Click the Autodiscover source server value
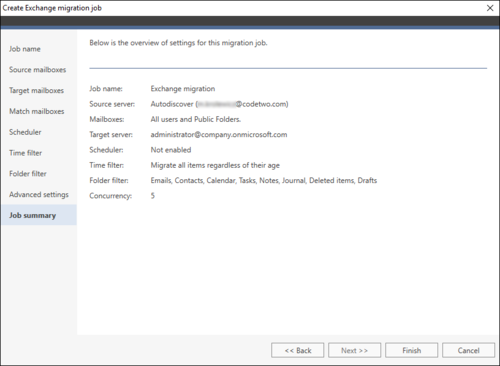This screenshot has width=500, height=366. [219, 104]
